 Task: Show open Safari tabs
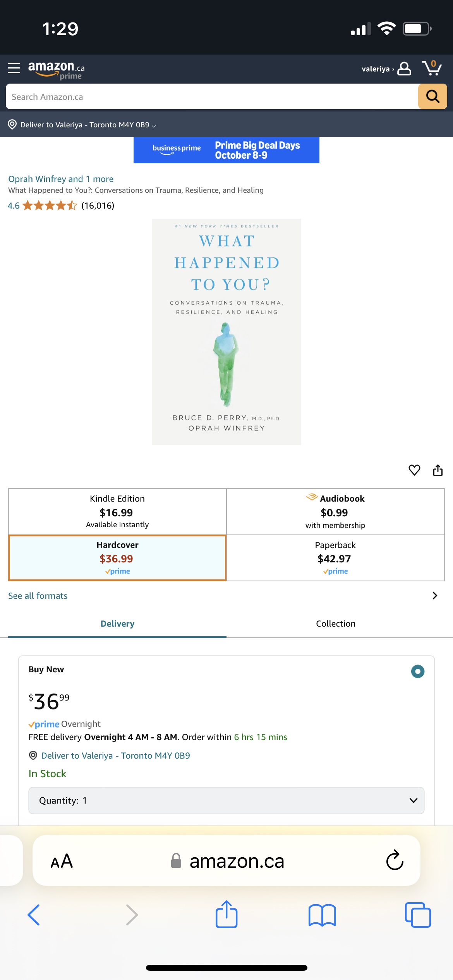(x=417, y=915)
